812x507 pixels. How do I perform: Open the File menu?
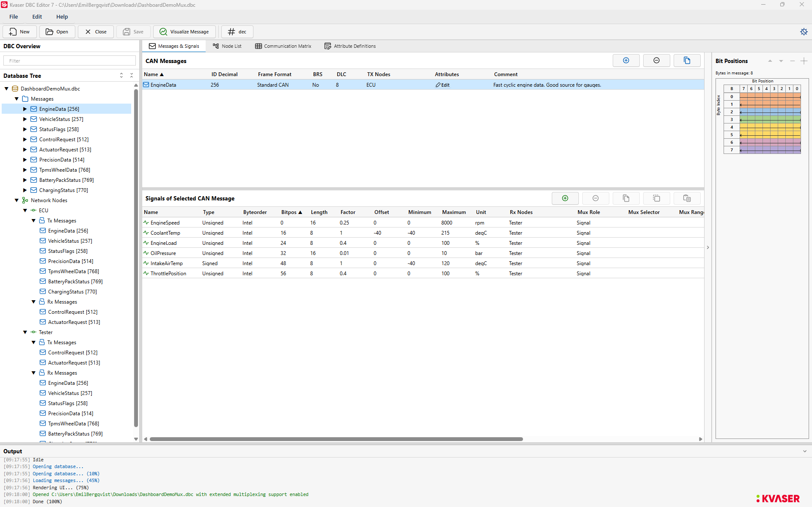pyautogui.click(x=14, y=16)
